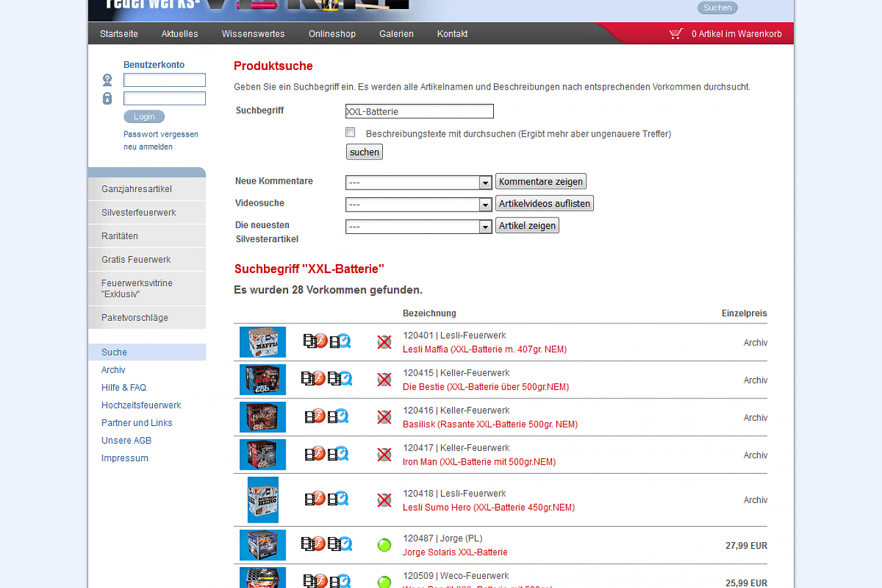Image resolution: width=882 pixels, height=588 pixels.
Task: Click green availability icon for article 120509
Action: click(x=384, y=581)
